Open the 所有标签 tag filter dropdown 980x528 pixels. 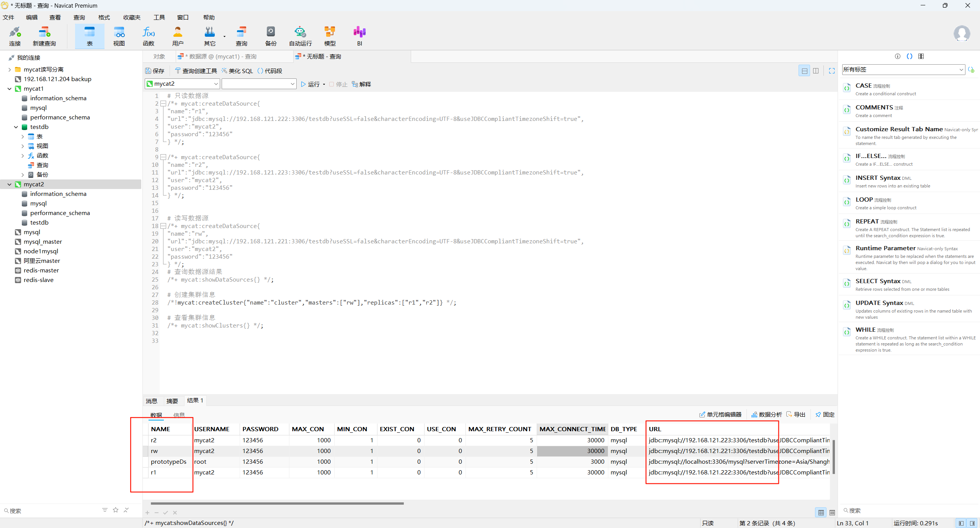click(x=903, y=70)
